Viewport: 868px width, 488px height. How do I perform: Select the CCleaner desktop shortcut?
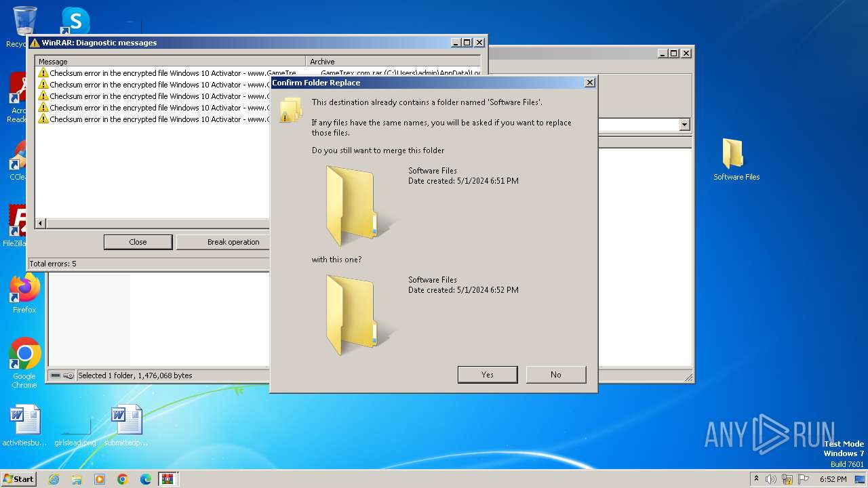18,161
